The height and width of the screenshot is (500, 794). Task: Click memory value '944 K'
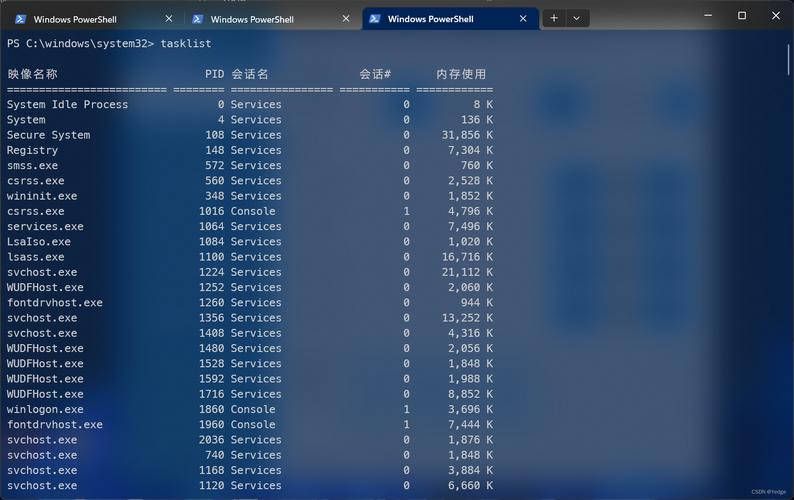pyautogui.click(x=477, y=302)
